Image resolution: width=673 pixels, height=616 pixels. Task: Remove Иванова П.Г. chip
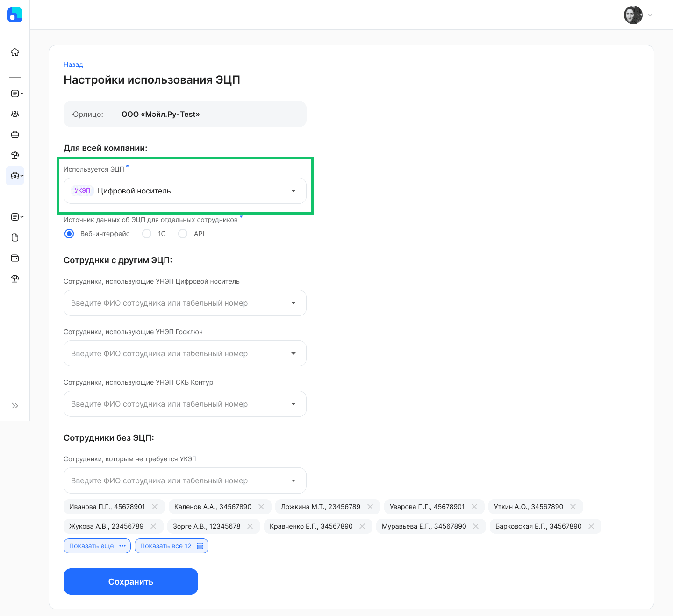pyautogui.click(x=155, y=507)
